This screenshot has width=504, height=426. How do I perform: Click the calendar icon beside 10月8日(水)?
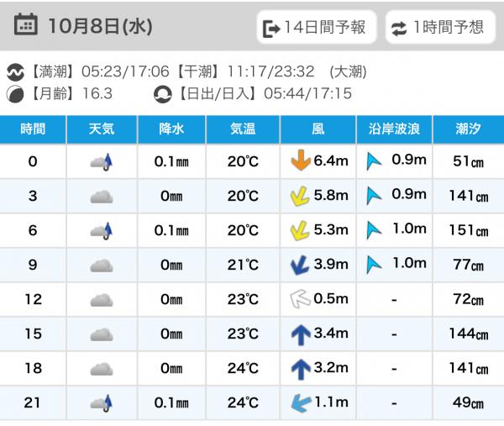tap(25, 25)
